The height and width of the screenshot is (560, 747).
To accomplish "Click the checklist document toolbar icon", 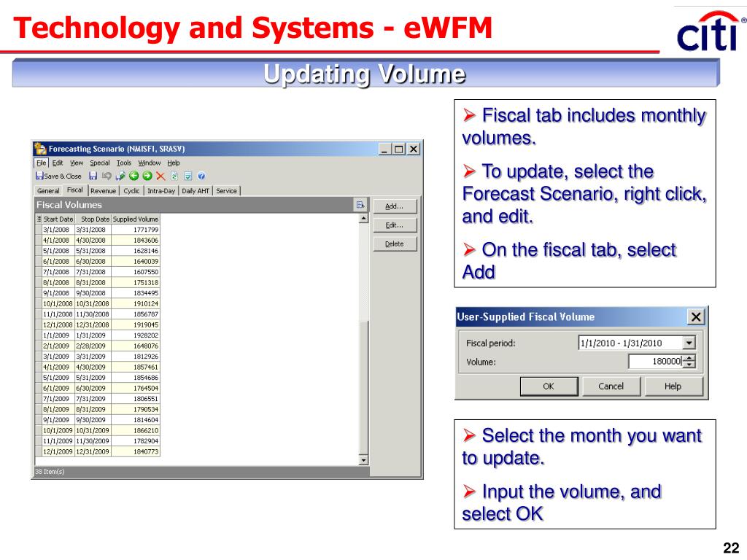I will pyautogui.click(x=188, y=176).
